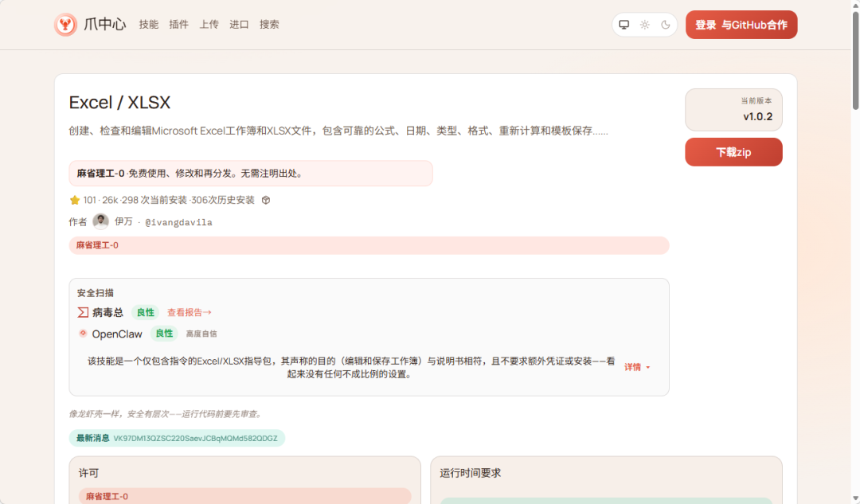Click the 306次历史安装 install count

pos(223,200)
